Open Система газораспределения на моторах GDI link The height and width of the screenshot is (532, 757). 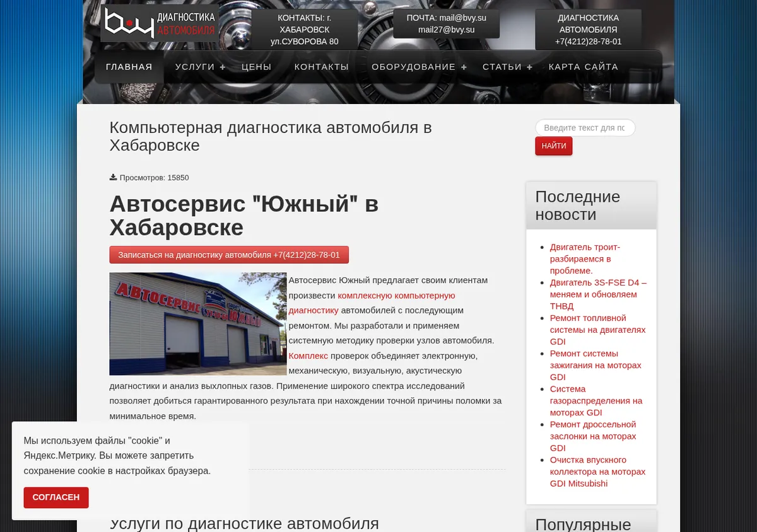596,401
